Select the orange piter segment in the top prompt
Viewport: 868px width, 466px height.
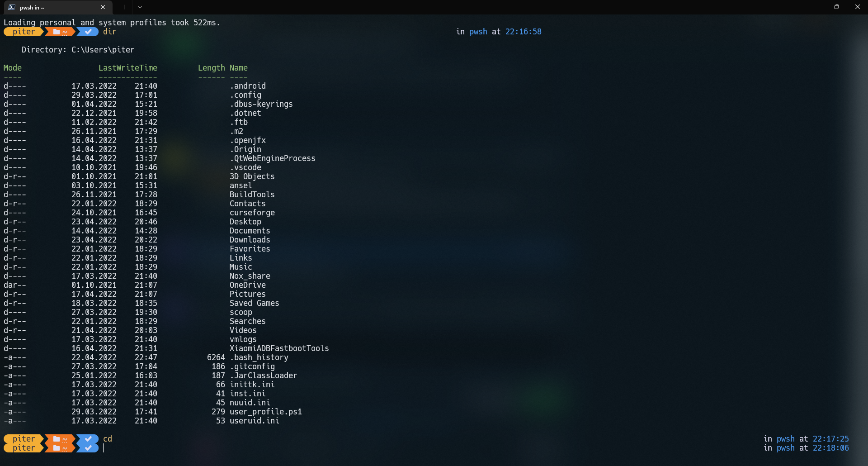tap(23, 32)
